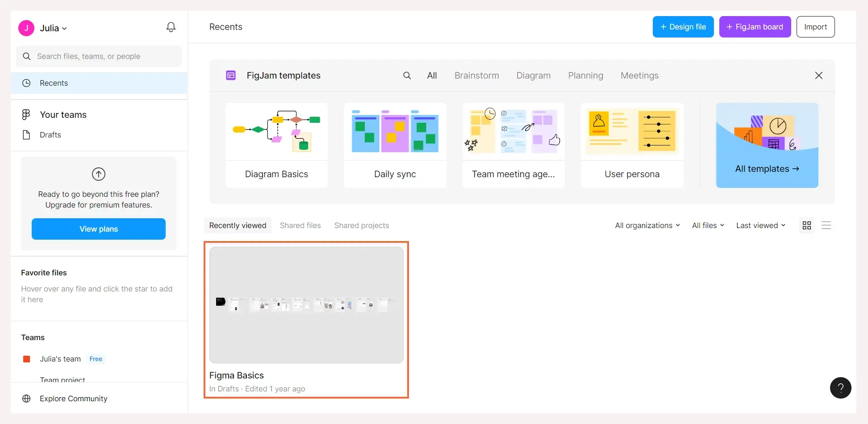Switch to list view
Viewport: 868px width, 424px height.
coord(826,225)
